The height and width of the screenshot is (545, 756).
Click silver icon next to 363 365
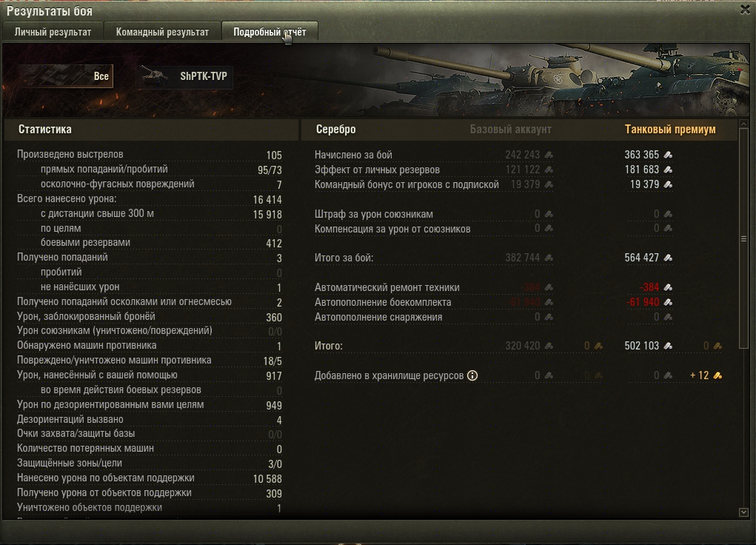668,155
